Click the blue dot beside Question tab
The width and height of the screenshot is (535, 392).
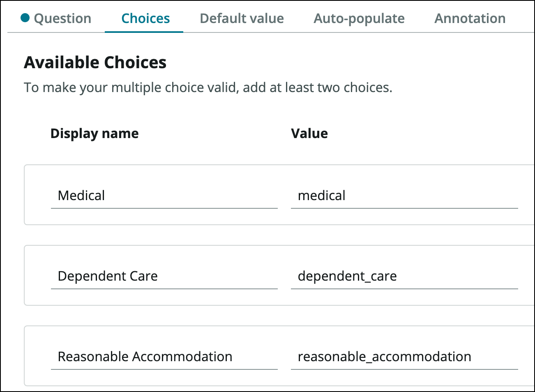[x=25, y=18]
